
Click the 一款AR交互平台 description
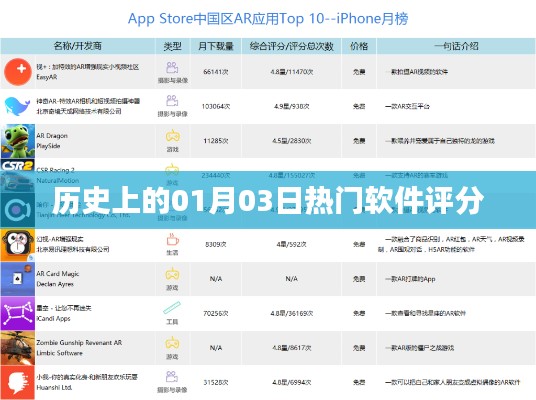407,106
